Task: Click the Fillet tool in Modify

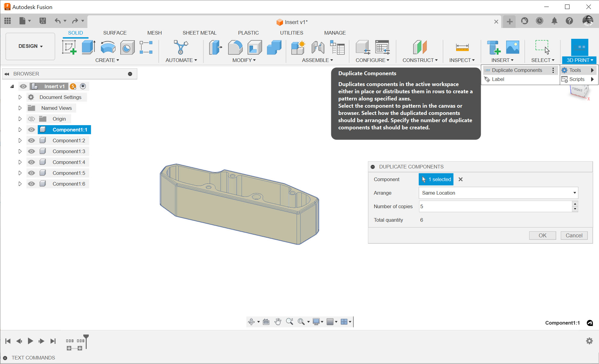Action: [235, 48]
